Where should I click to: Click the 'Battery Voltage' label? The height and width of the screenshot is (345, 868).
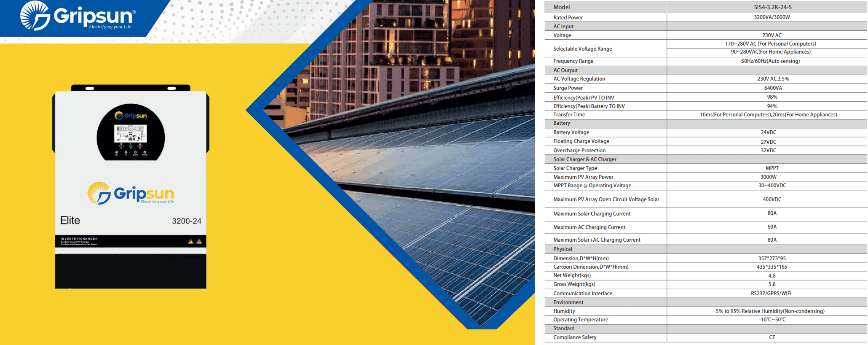pyautogui.click(x=571, y=132)
